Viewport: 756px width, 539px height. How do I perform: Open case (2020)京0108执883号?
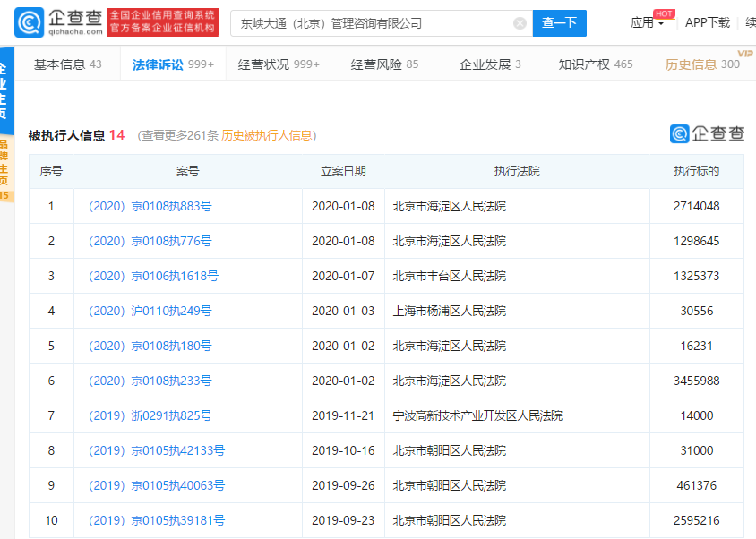click(x=150, y=206)
